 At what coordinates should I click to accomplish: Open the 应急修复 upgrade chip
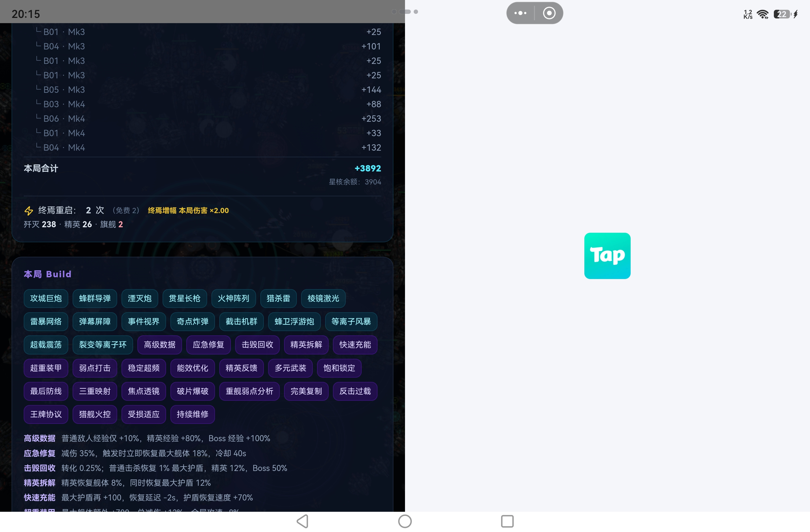coord(209,345)
